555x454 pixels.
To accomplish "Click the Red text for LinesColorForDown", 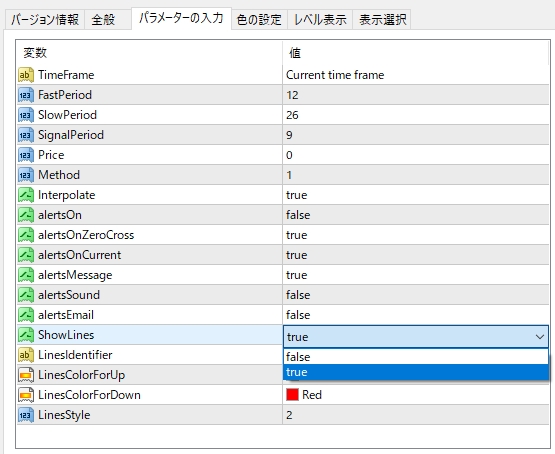I will (x=312, y=395).
